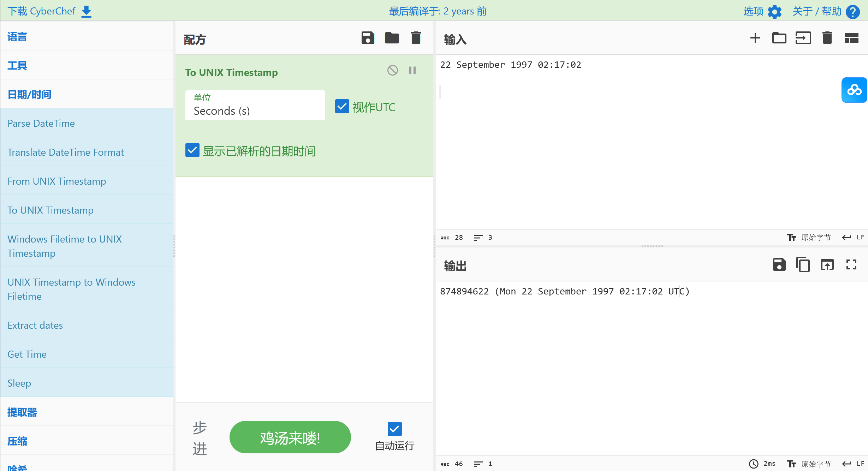This screenshot has height=471, width=868.
Task: Copy output to clipboard icon
Action: [x=803, y=265]
